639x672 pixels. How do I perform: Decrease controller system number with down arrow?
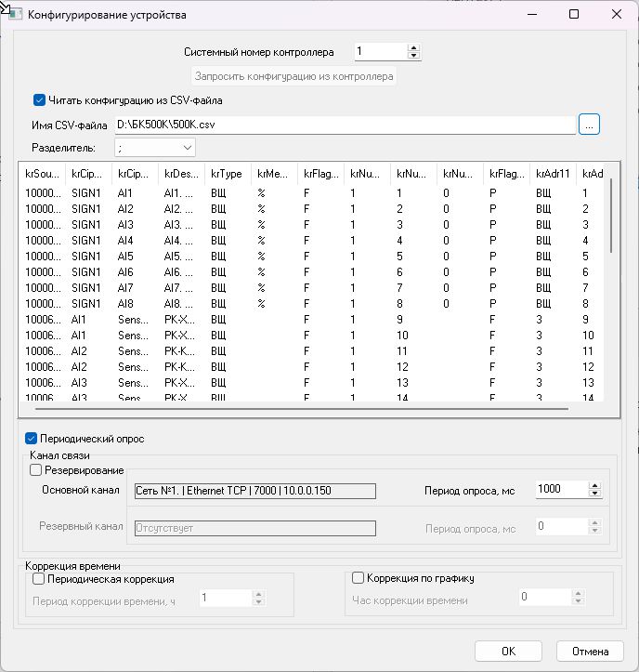tap(413, 55)
